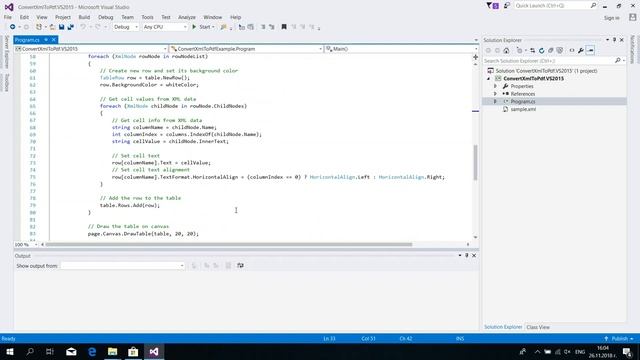Open the Edit menu
This screenshot has height=360, width=640.
pyautogui.click(x=24, y=17)
